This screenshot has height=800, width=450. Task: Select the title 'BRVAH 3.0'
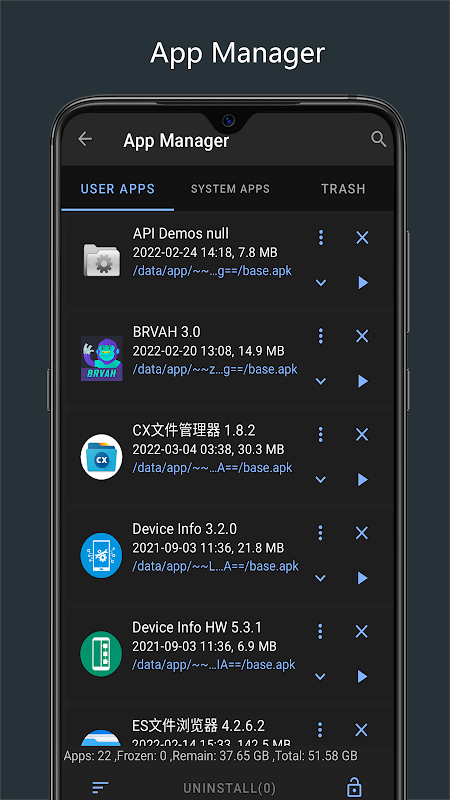coord(166,332)
